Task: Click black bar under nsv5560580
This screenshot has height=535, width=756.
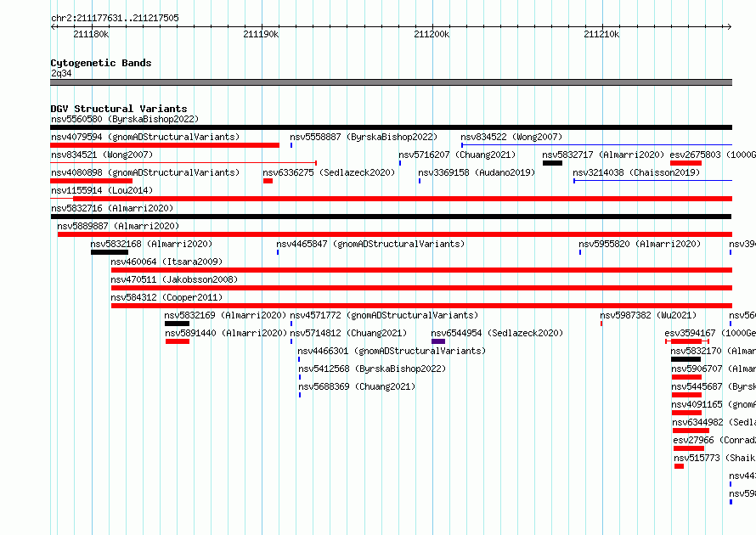Action: coord(391,127)
